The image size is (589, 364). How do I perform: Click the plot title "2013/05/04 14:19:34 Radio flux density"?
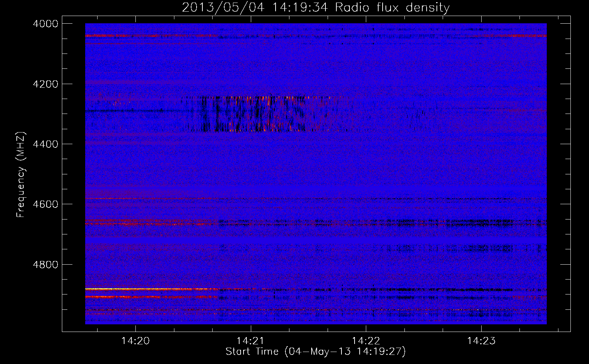tap(316, 7)
